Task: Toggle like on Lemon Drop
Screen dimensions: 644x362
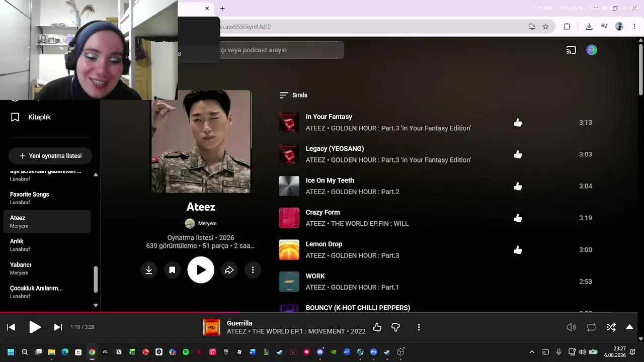Action: [518, 250]
